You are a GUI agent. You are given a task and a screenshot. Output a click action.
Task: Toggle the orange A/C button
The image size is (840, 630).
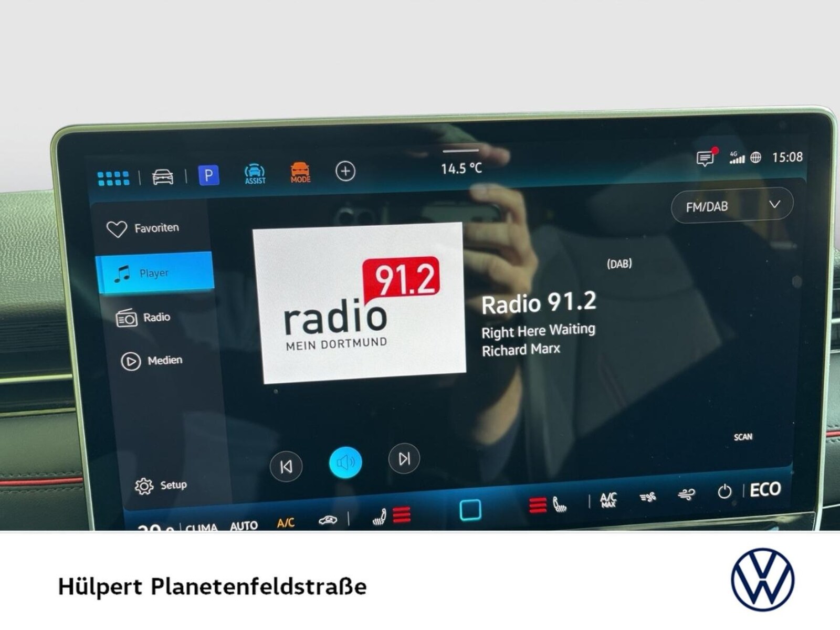tap(286, 523)
